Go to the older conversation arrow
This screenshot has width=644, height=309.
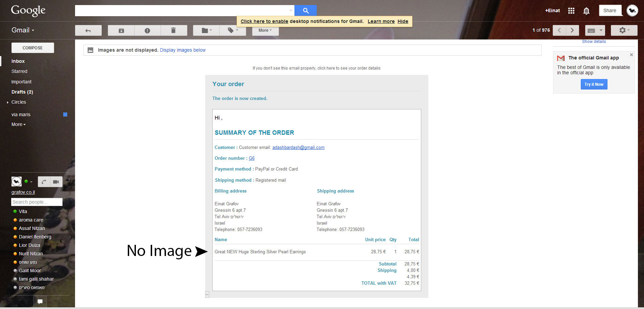tap(572, 30)
